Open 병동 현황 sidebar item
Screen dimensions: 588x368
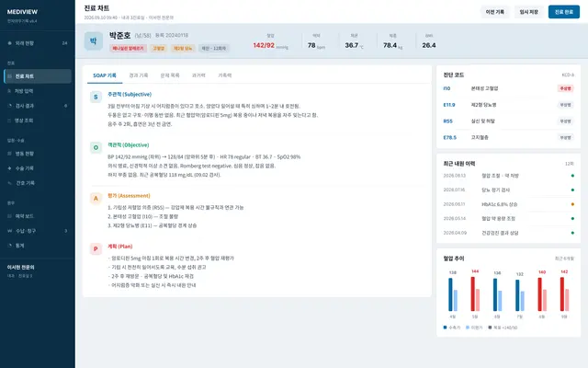click(x=38, y=154)
